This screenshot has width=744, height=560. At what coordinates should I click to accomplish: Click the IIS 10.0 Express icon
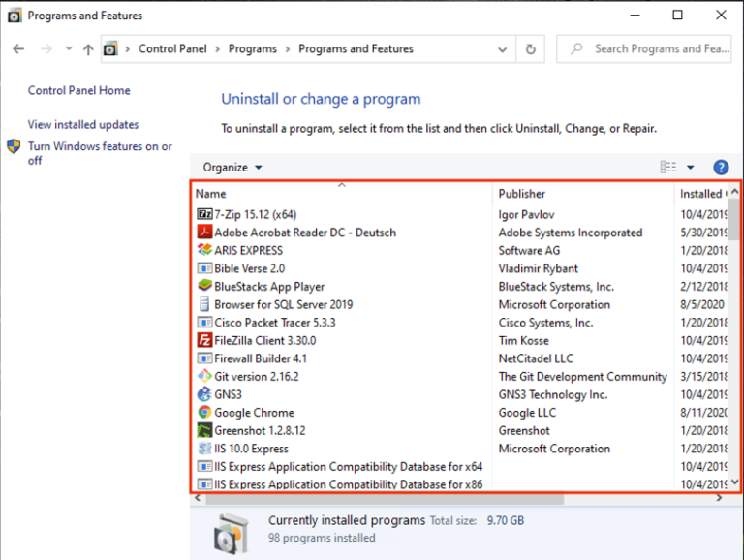coord(204,449)
